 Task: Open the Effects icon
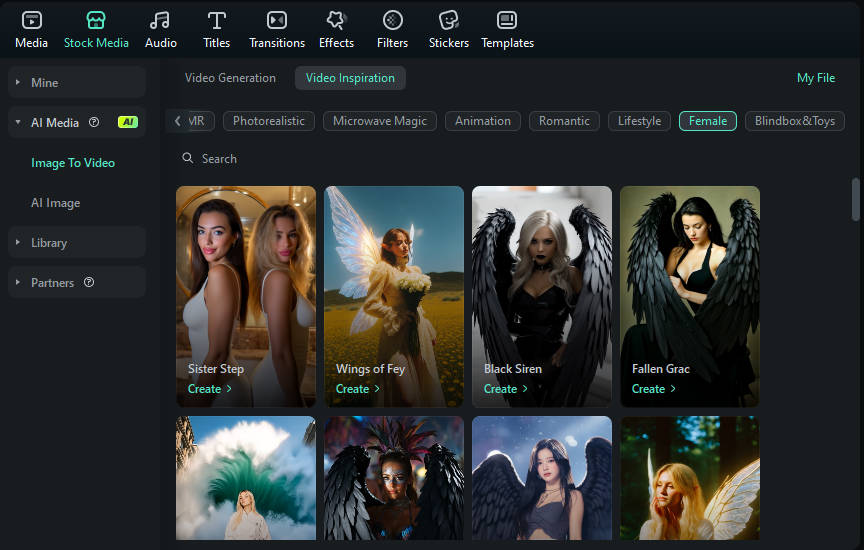[x=336, y=20]
